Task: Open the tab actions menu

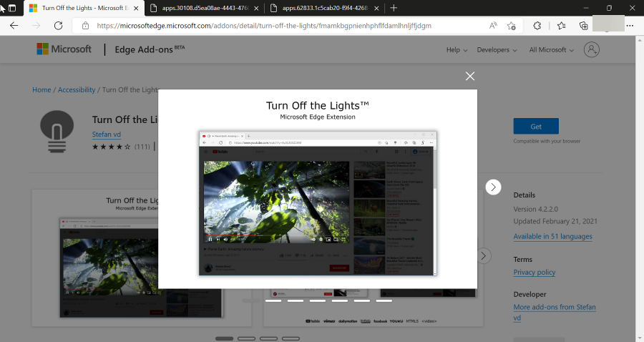Action: click(12, 8)
